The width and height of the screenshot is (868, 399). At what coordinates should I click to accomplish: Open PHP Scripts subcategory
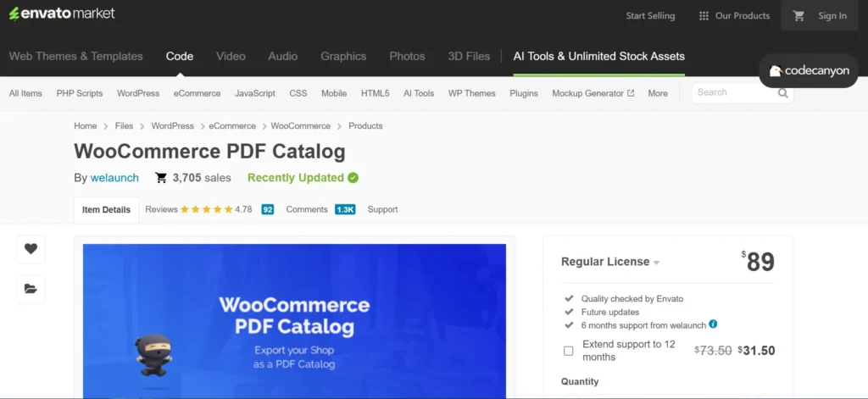[80, 93]
